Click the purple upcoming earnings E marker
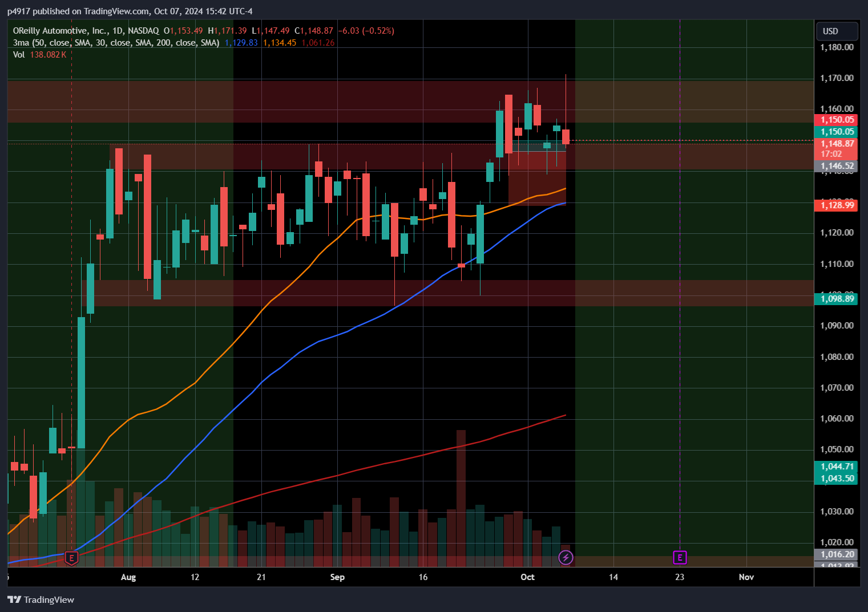 [x=680, y=557]
